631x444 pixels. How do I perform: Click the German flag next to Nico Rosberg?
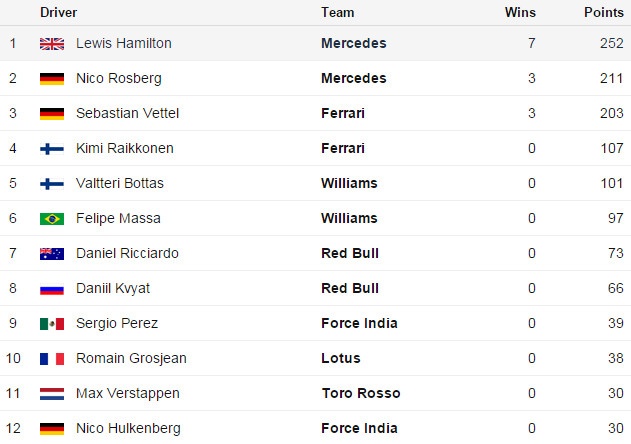[52, 79]
